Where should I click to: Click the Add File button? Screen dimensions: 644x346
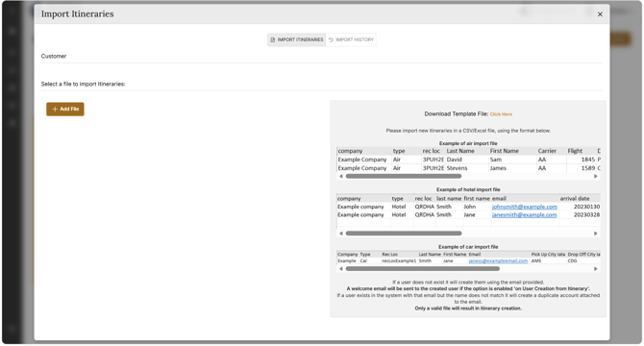[x=65, y=110]
